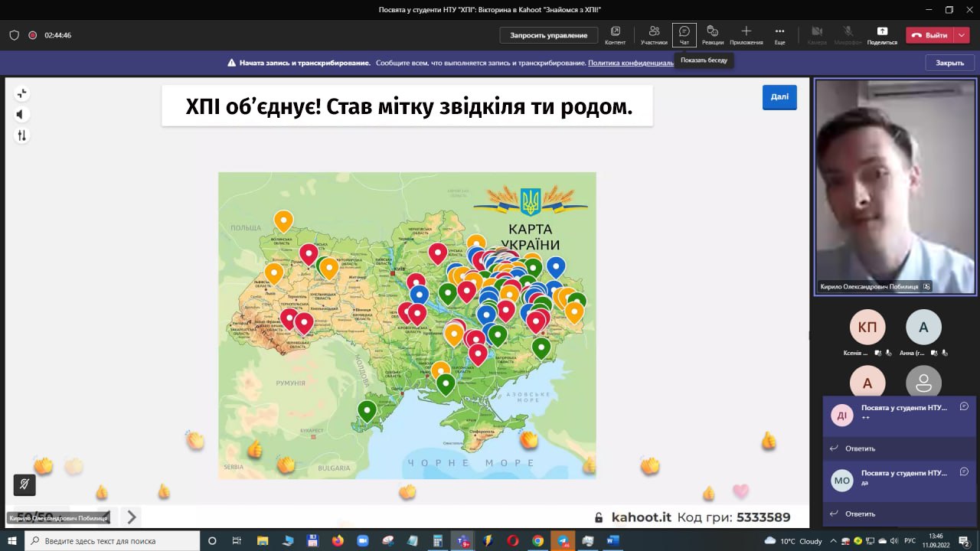This screenshot has width=980, height=551.
Task: Open the МО chat notification
Action: 900,479
